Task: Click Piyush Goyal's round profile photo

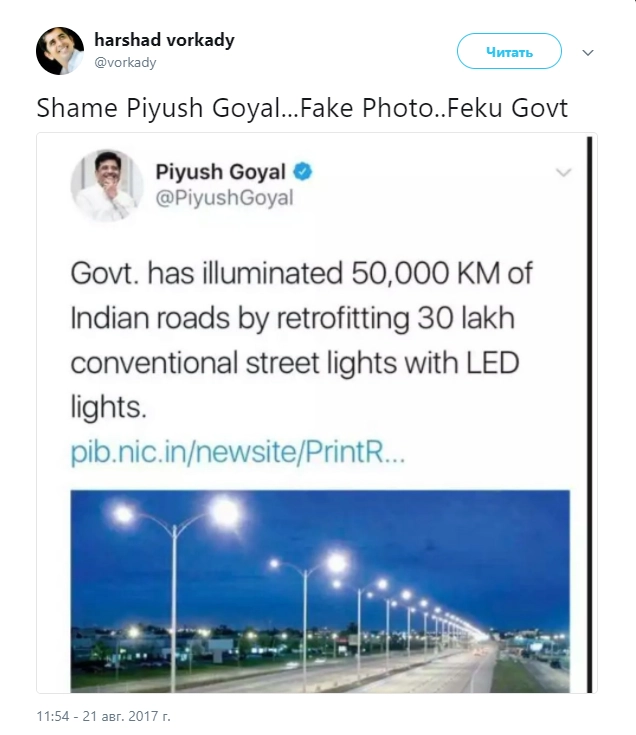Action: [x=102, y=185]
